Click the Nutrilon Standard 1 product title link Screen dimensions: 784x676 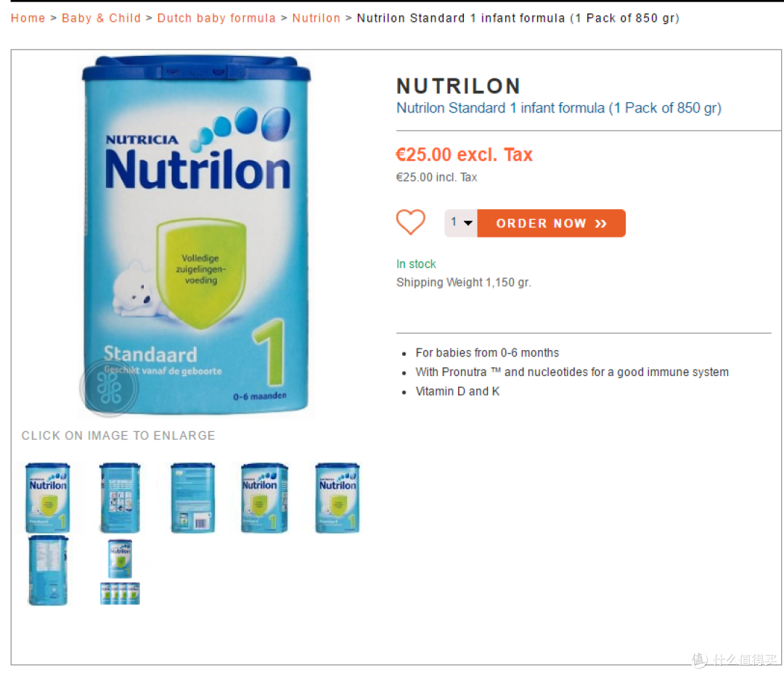click(x=558, y=108)
